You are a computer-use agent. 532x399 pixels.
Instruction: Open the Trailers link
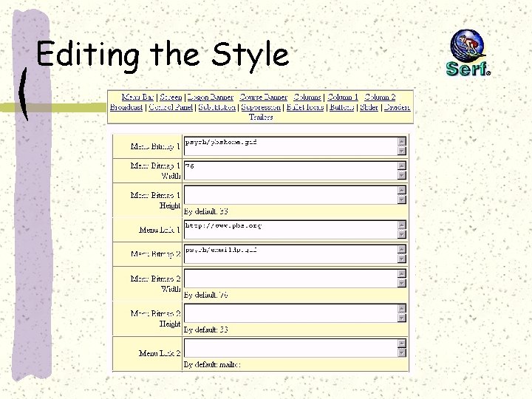click(261, 117)
